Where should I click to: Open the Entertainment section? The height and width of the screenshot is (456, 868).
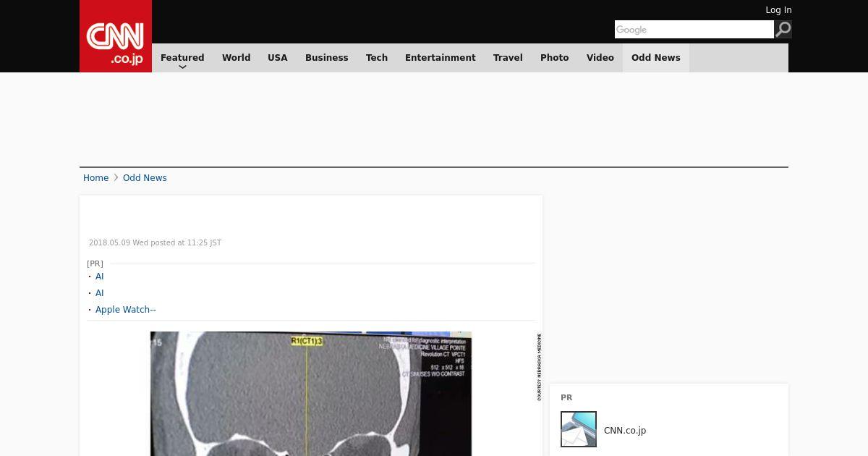(x=441, y=58)
